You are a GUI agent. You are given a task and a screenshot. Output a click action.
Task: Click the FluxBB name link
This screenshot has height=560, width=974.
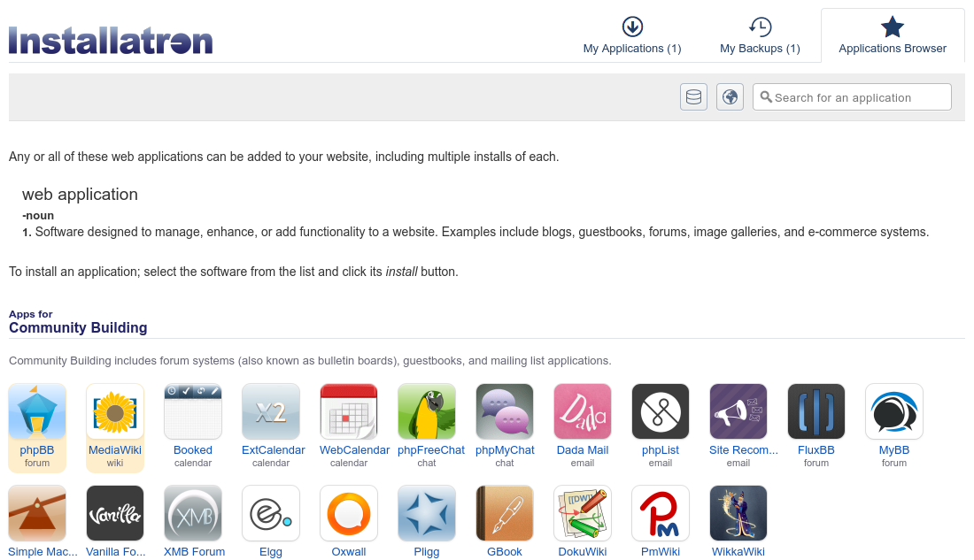(x=816, y=450)
